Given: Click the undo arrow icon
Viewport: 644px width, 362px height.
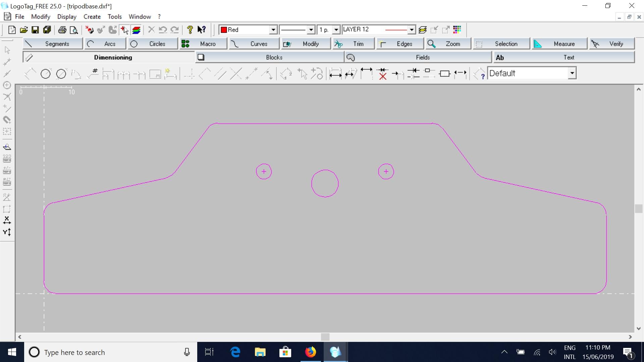Looking at the screenshot, I should pyautogui.click(x=163, y=30).
